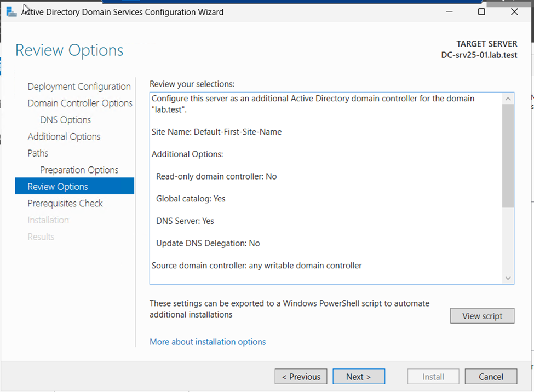
Task: Click the scrollbar thumb in review selections
Action: pos(508,155)
